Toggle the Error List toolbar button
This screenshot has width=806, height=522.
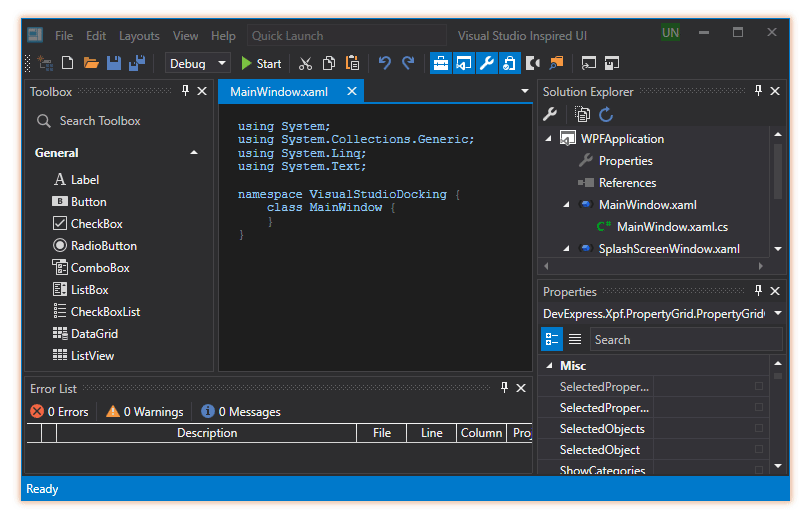click(509, 63)
